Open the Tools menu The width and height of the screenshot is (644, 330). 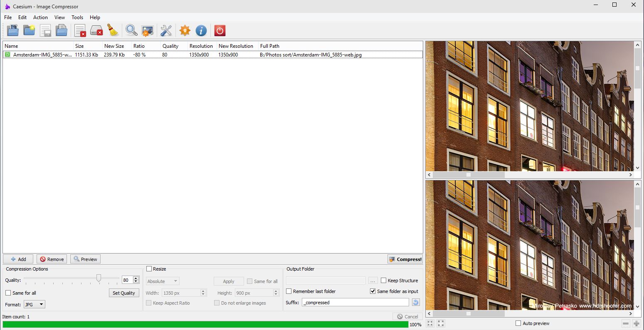pos(77,17)
